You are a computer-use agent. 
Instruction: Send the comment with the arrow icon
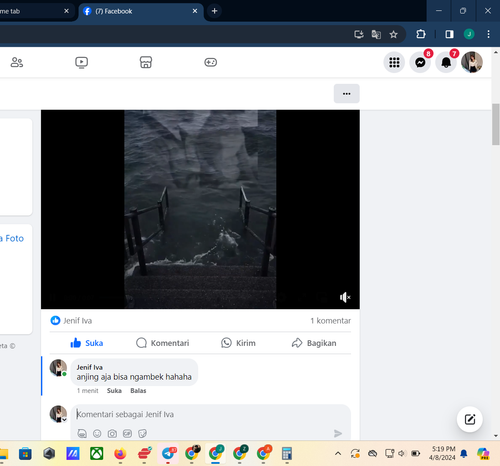coord(338,433)
